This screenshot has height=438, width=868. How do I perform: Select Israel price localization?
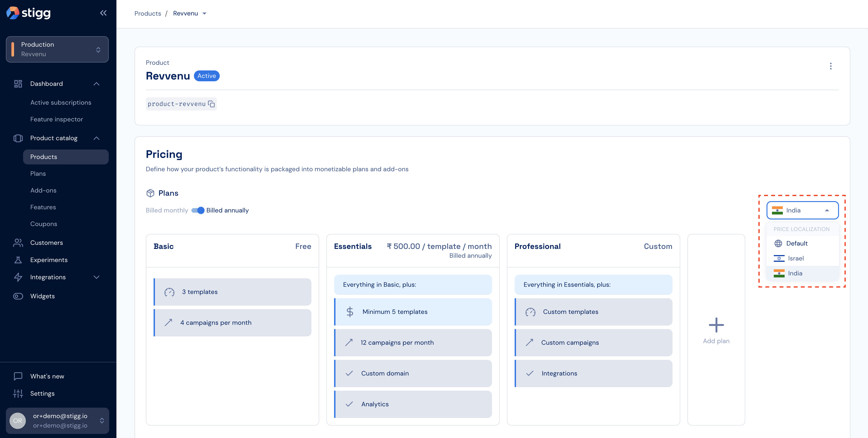point(802,258)
